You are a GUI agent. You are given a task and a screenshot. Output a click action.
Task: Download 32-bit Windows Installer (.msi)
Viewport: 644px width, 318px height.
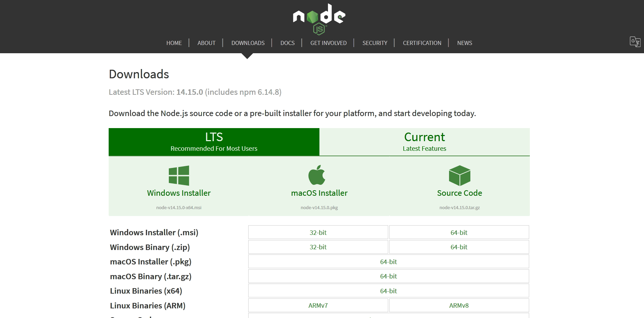coord(318,232)
